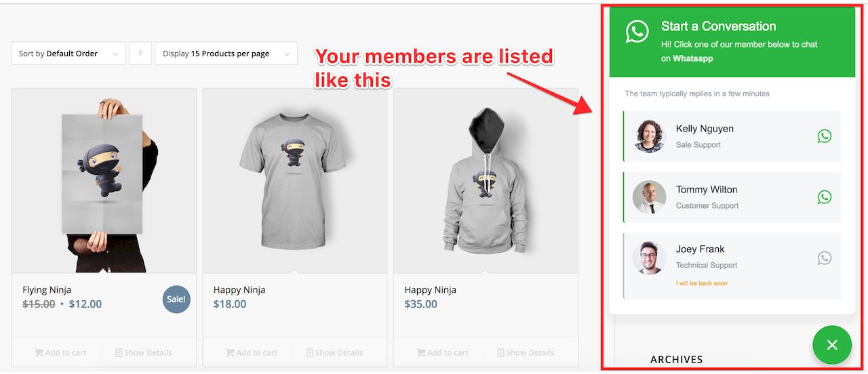Close the chat widget with green X button
This screenshot has height=374, width=868.
[832, 346]
